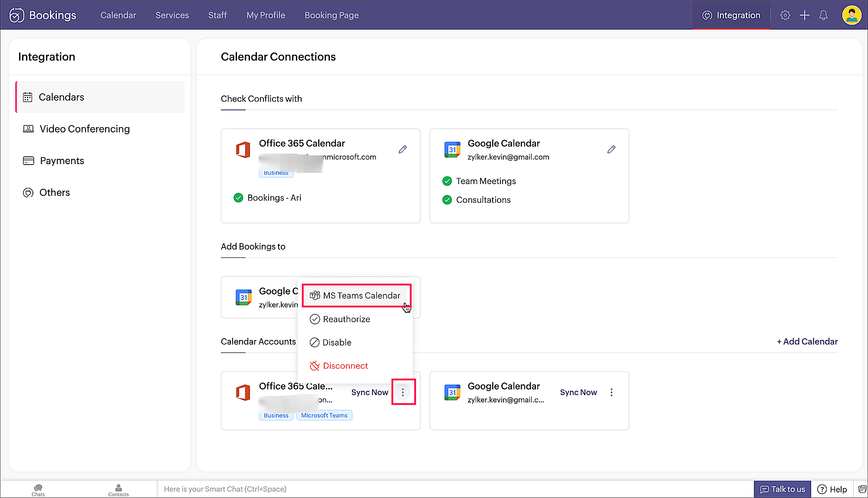Image resolution: width=868 pixels, height=498 pixels.
Task: Click the Smart Chat input field
Action: (x=455, y=489)
